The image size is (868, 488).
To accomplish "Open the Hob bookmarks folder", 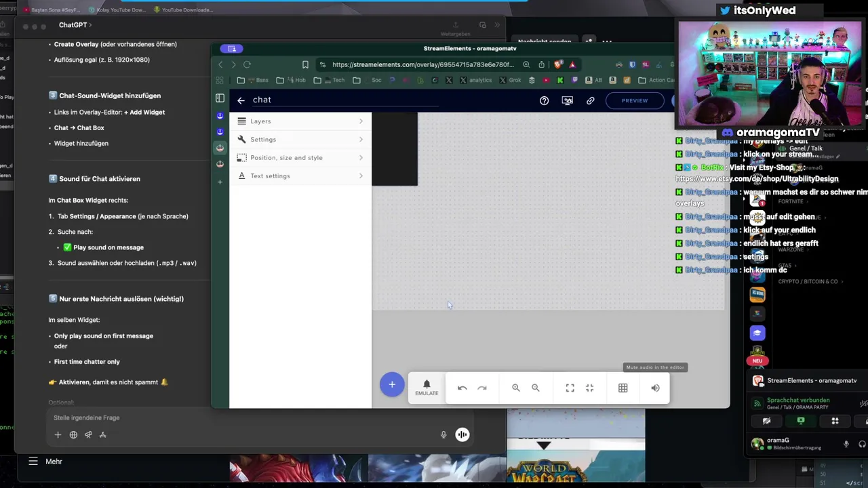I will (292, 80).
